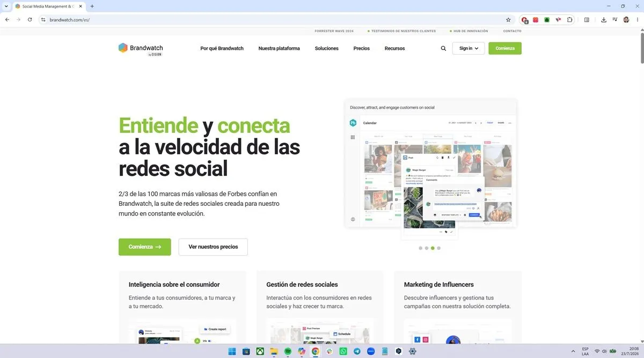The width and height of the screenshot is (644, 358).
Task: Open the Contacto link
Action: click(512, 31)
